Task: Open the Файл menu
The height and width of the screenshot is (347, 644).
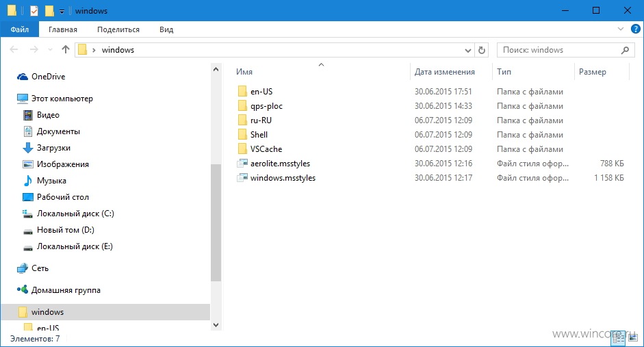Action: tap(20, 29)
